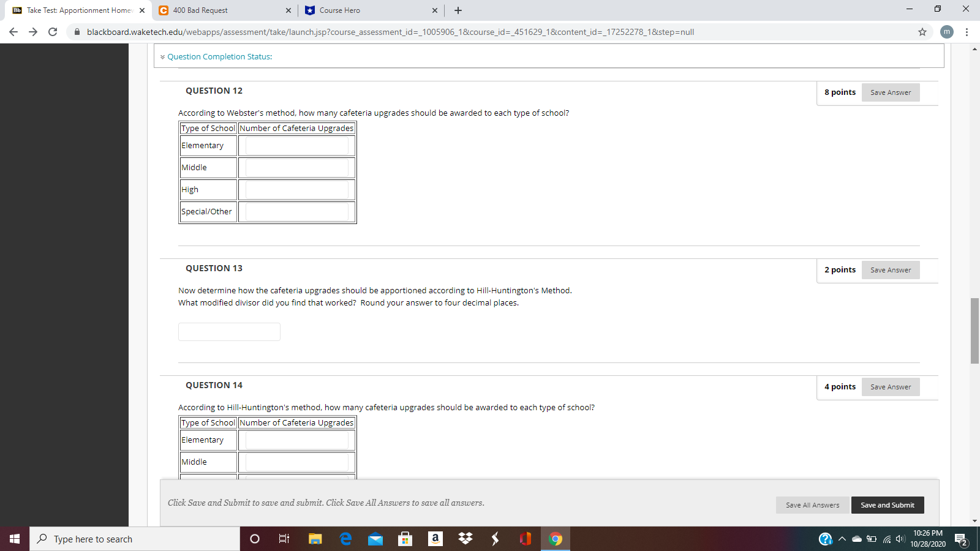Reload the page with the refresh icon
The image size is (980, 551).
click(52, 32)
